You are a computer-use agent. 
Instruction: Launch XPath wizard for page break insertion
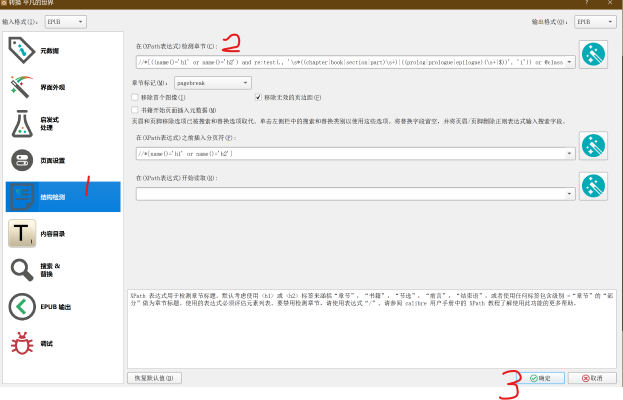pos(593,146)
